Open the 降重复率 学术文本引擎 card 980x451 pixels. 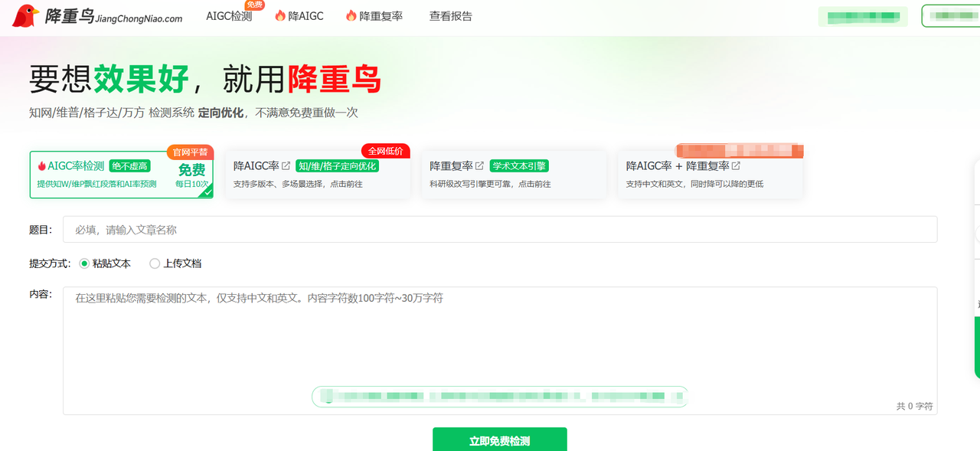pyautogui.click(x=514, y=175)
